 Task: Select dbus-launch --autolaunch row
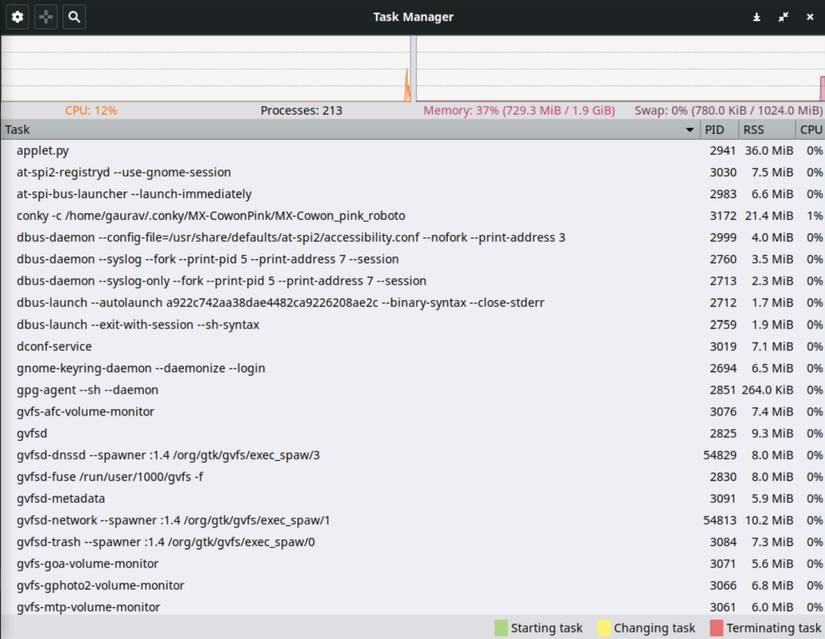(412, 303)
